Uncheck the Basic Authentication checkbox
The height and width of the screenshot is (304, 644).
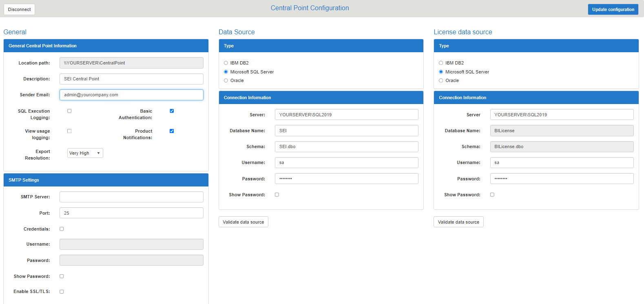click(x=172, y=111)
